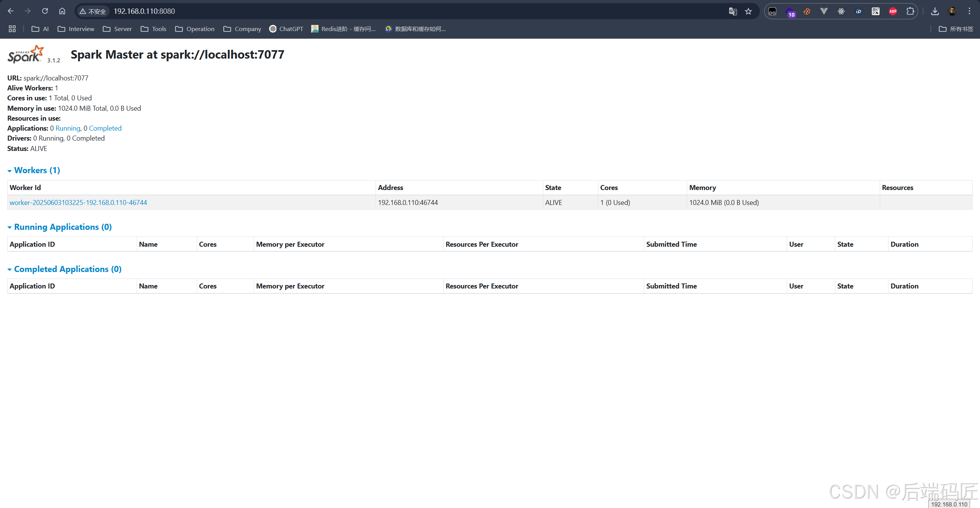Image resolution: width=980 pixels, height=508 pixels.
Task: Open the Server bookmarks folder
Action: 118,29
